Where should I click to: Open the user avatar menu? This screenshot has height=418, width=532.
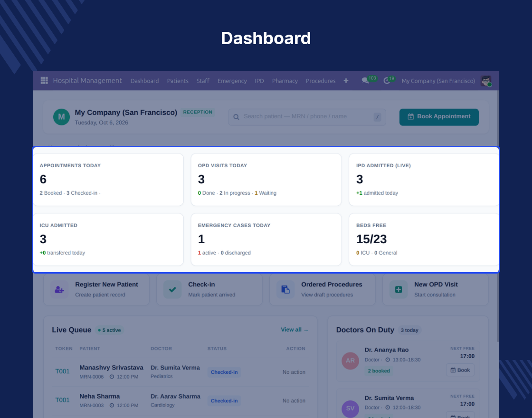point(486,81)
